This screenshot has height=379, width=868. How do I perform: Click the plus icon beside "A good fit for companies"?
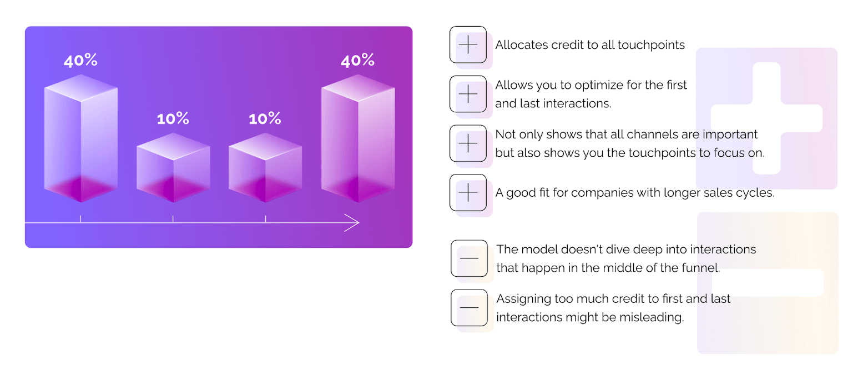pos(468,193)
